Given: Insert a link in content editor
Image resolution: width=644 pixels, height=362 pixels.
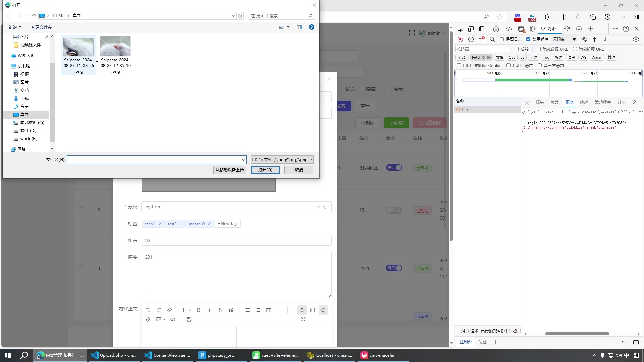Looking at the screenshot, I should tap(148, 319).
